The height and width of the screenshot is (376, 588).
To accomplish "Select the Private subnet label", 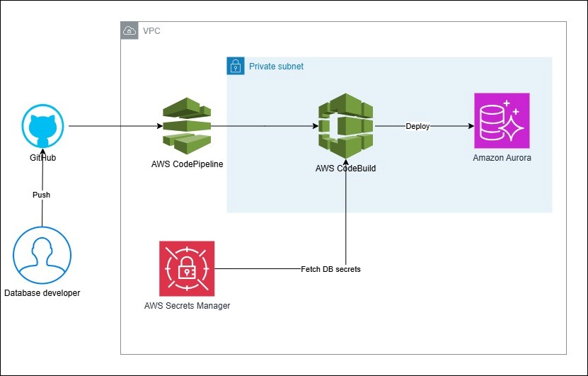I will pos(277,67).
